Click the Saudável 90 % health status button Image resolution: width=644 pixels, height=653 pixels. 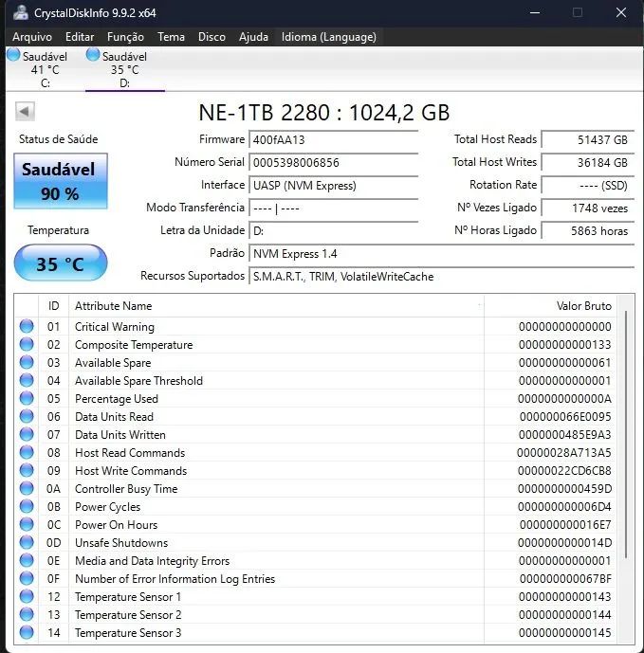tap(61, 181)
